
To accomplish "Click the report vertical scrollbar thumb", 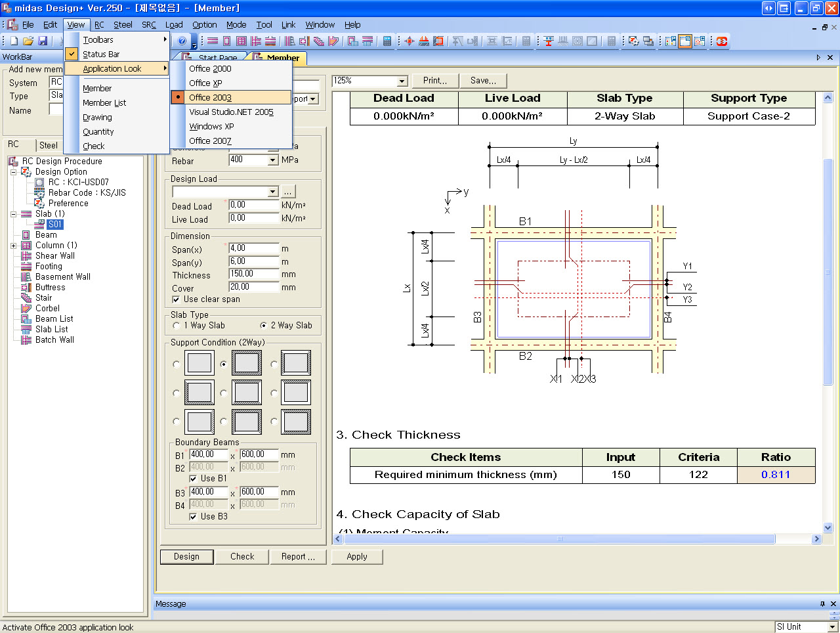I will (x=828, y=273).
